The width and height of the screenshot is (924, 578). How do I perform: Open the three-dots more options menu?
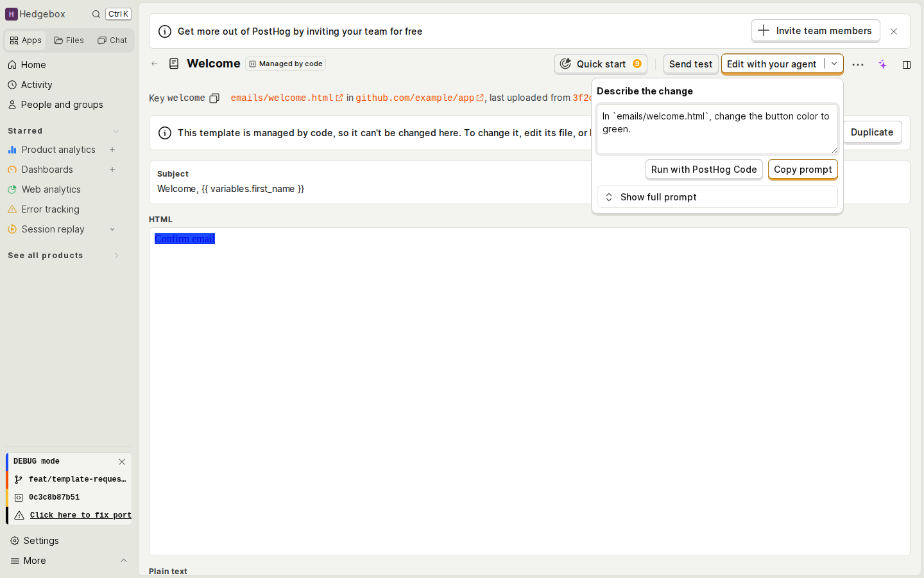point(858,64)
